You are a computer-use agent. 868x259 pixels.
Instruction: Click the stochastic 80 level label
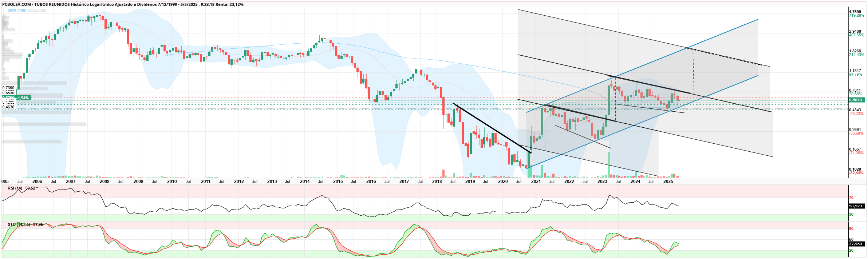[x=851, y=228]
